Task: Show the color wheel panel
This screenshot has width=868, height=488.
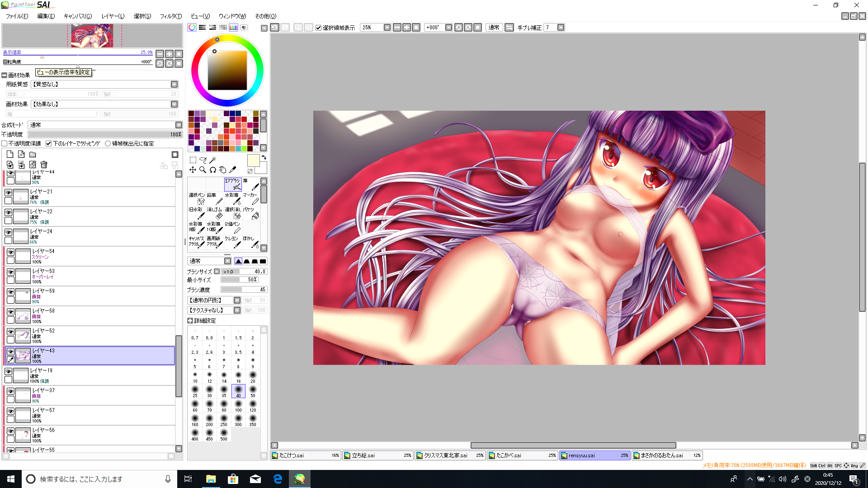Action: pyautogui.click(x=192, y=28)
